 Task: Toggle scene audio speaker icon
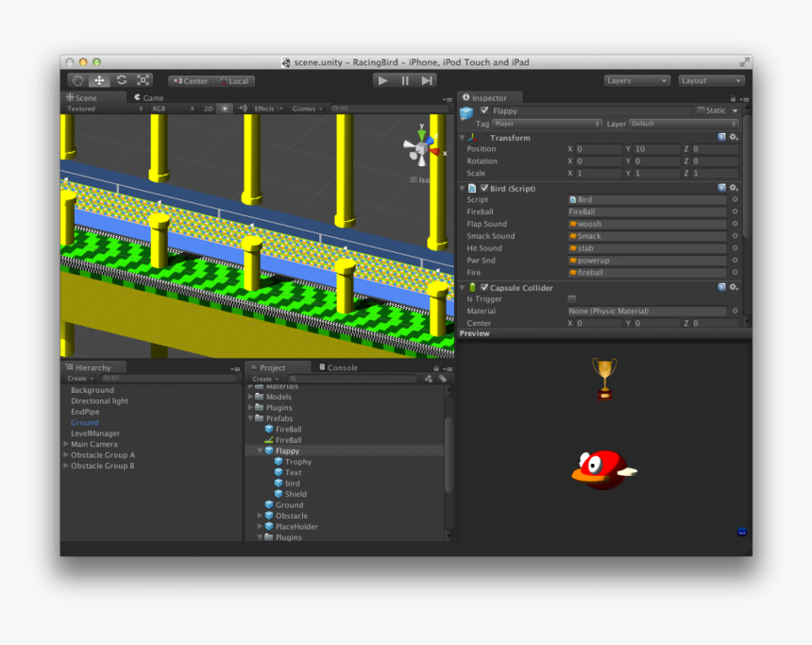point(243,109)
